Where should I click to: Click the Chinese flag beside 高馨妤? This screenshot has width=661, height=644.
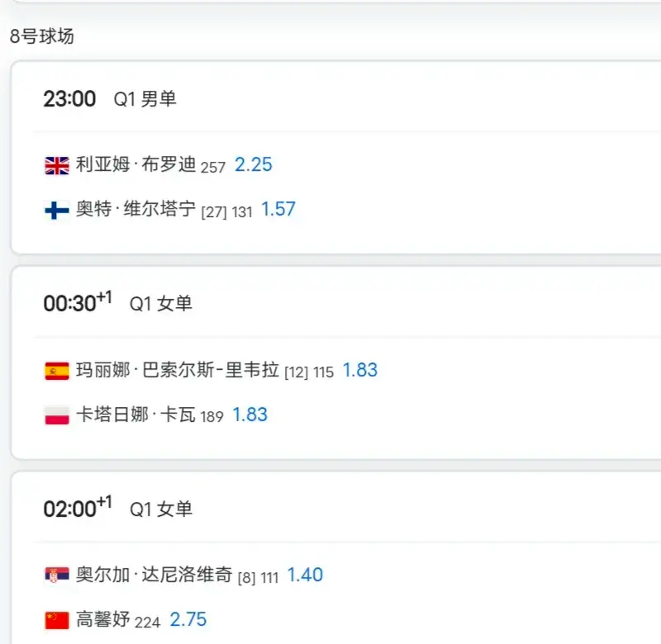click(x=57, y=620)
